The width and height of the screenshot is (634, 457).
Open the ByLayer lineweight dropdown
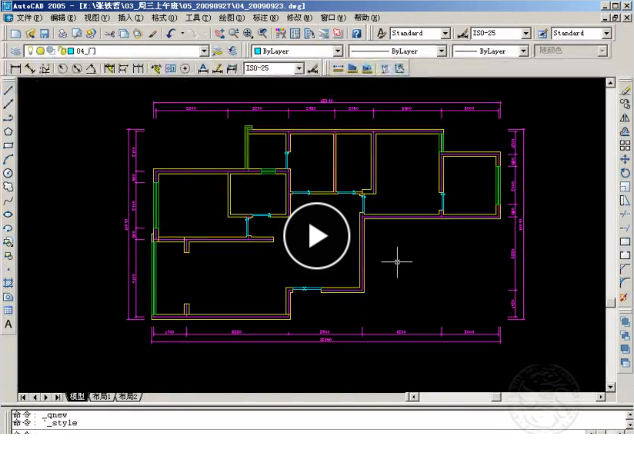tap(524, 51)
